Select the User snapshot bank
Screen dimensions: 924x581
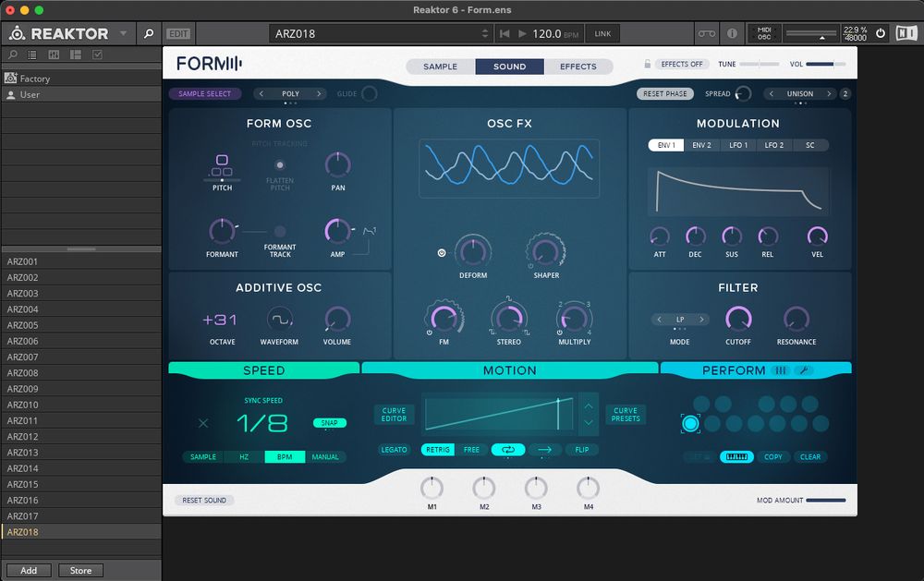click(81, 94)
